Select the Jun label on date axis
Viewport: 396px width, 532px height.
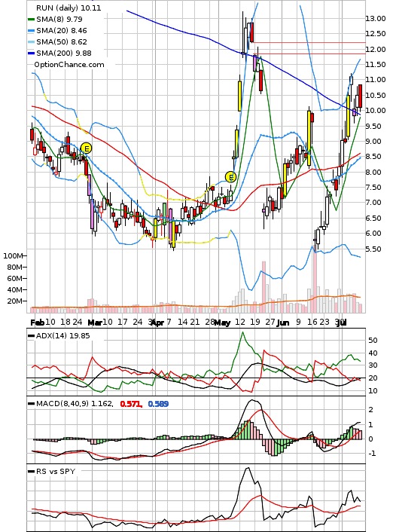pos(283,323)
